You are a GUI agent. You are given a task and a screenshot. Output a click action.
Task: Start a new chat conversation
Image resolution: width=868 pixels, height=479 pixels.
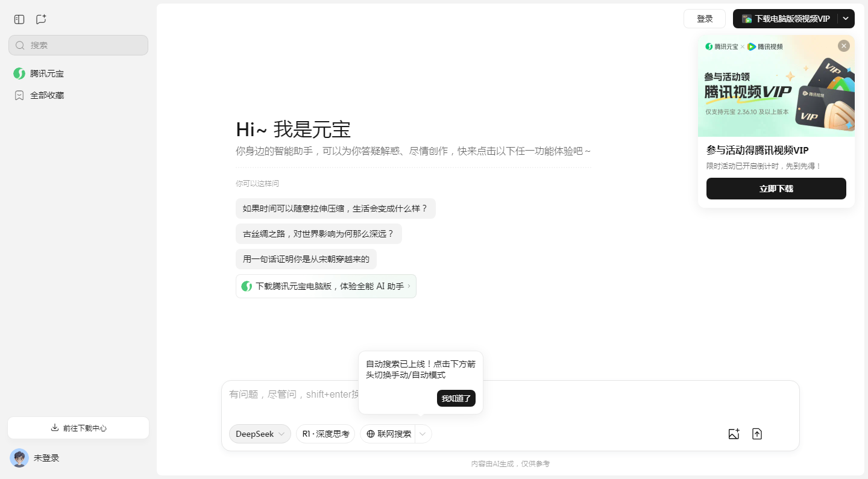point(40,19)
